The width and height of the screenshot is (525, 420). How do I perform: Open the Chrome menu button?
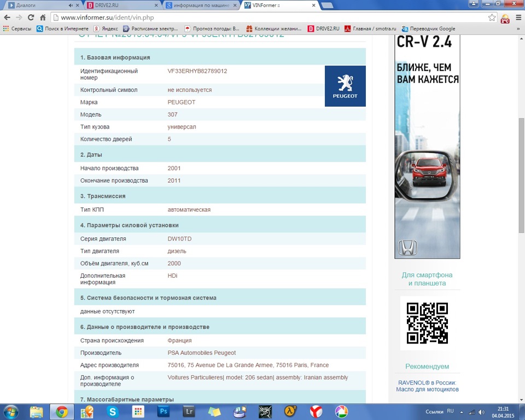click(x=518, y=17)
